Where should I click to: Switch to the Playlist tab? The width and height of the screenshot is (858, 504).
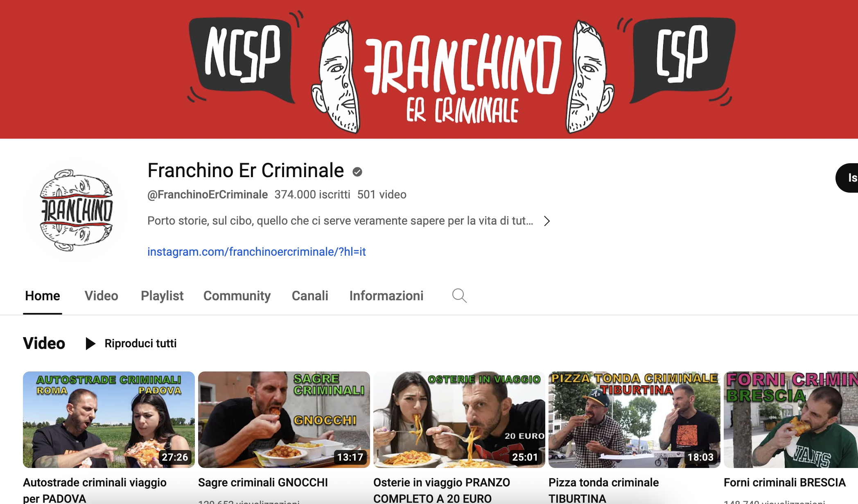162,296
